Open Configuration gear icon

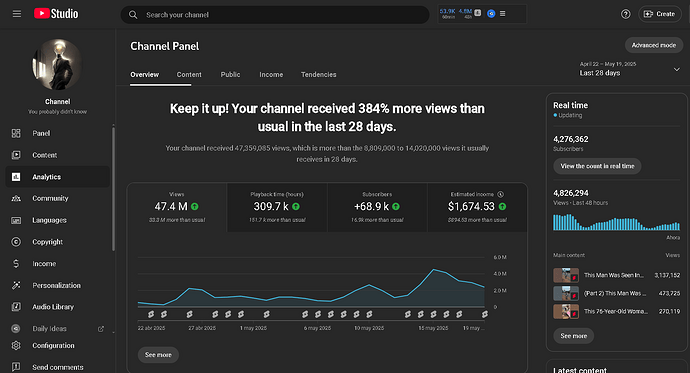click(x=16, y=345)
